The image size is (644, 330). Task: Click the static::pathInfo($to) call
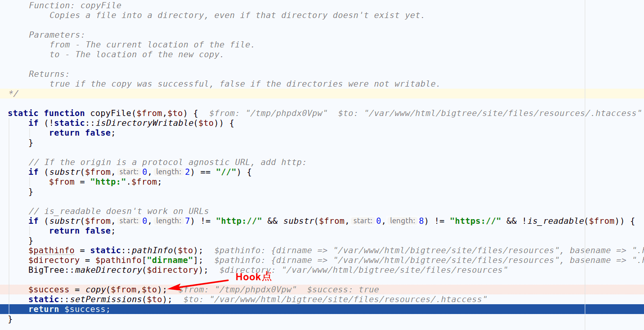pos(144,250)
